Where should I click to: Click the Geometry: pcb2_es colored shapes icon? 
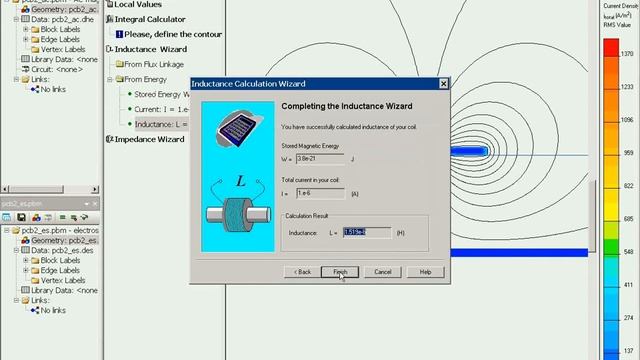coord(25,240)
